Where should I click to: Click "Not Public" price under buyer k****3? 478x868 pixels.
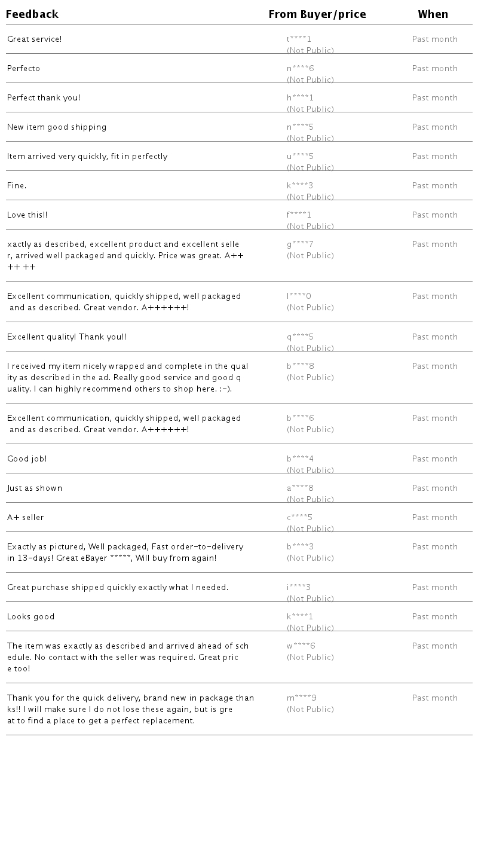(310, 197)
